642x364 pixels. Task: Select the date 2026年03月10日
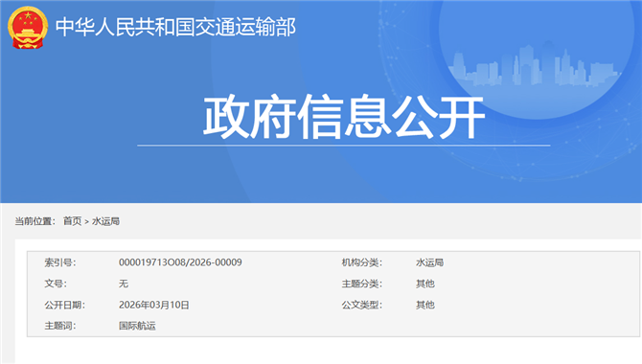tap(154, 305)
